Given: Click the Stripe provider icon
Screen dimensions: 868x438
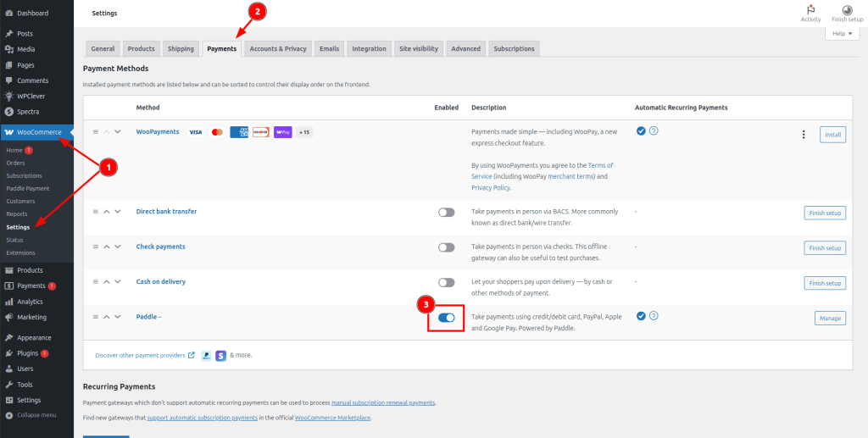Looking at the screenshot, I should coord(221,356).
